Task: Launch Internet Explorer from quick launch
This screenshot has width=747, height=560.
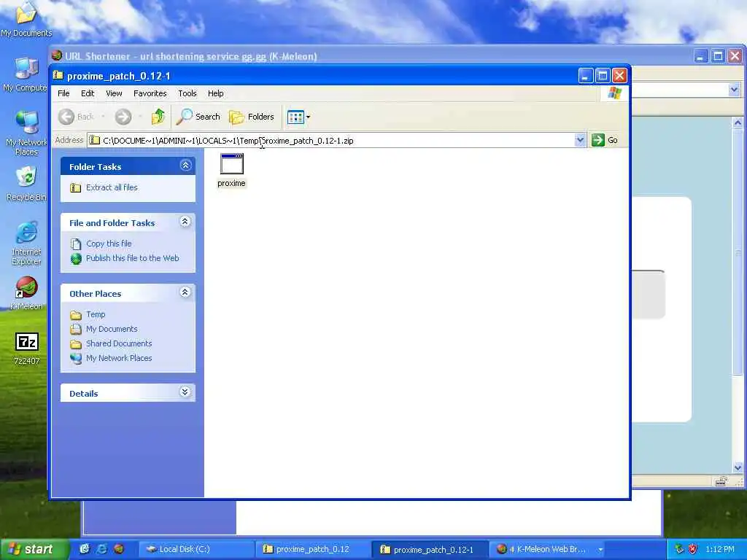Action: click(101, 549)
